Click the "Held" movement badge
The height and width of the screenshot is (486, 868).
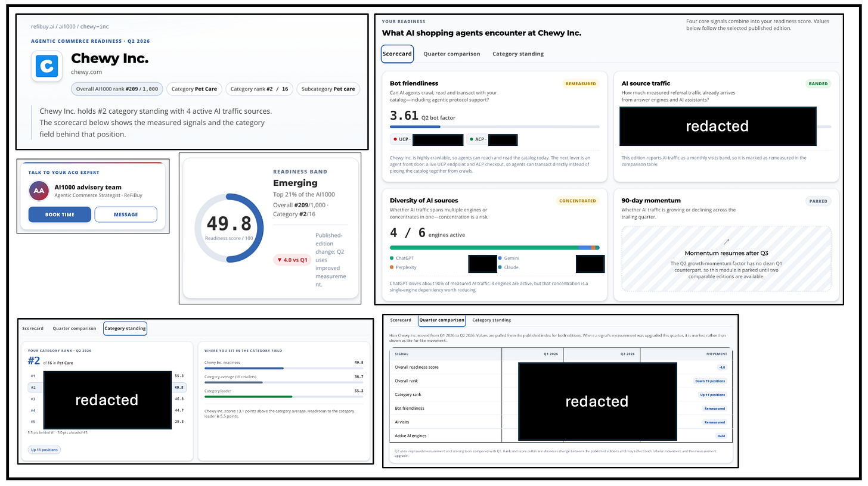point(721,436)
